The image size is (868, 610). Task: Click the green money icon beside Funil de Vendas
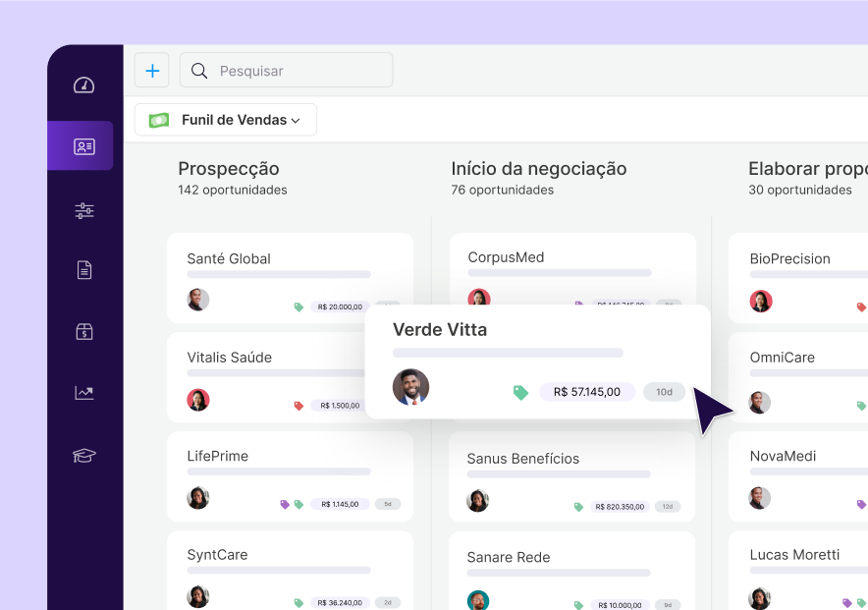click(x=159, y=120)
